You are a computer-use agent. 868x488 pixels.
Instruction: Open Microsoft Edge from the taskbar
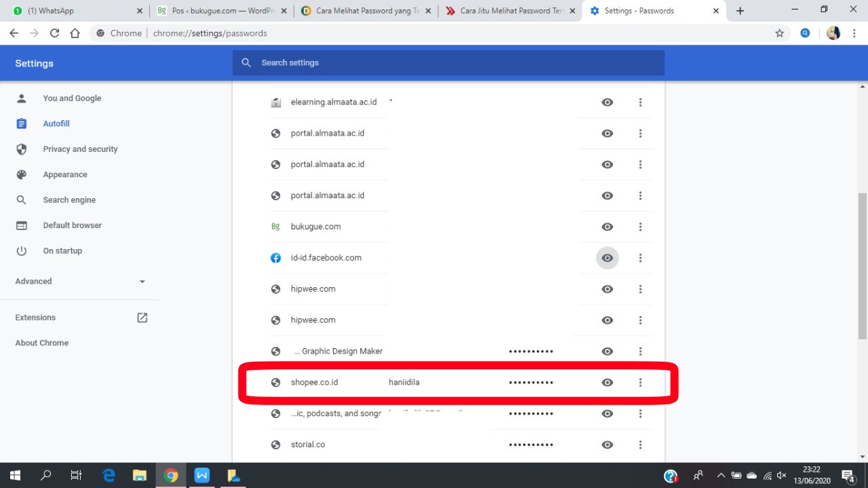[x=108, y=475]
